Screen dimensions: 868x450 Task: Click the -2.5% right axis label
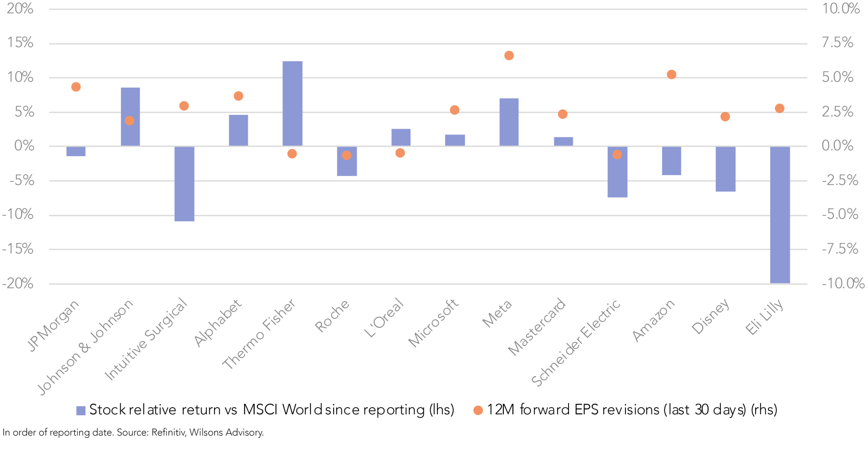pos(840,180)
